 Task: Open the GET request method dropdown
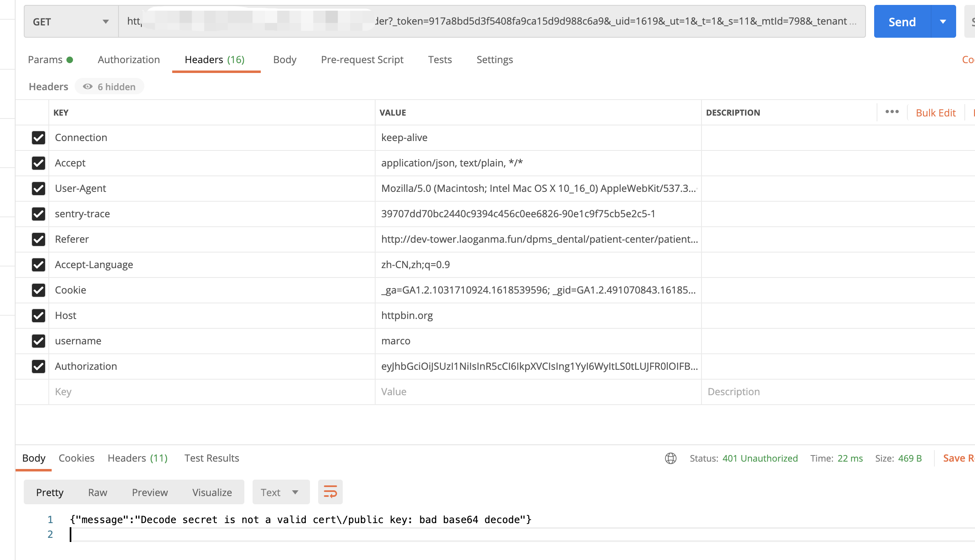coord(71,21)
